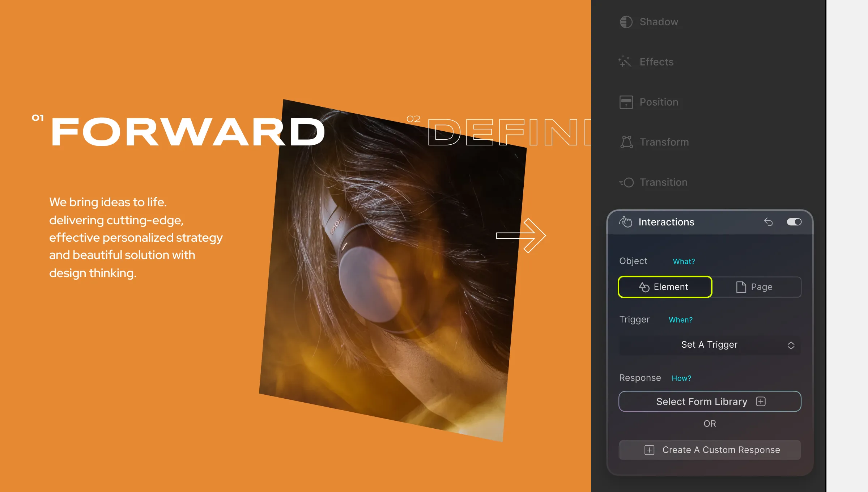
Task: Click the Transition panel icon
Action: pos(626,182)
